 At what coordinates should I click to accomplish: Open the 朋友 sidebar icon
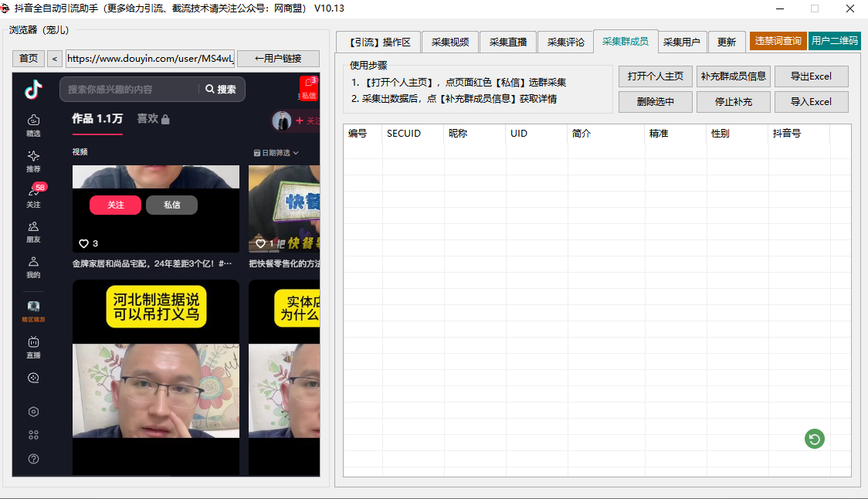33,232
